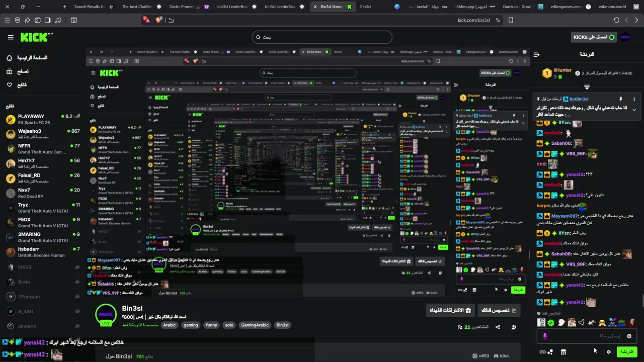The image size is (644, 362).
Task: Select the Arabic tag
Action: (170, 325)
